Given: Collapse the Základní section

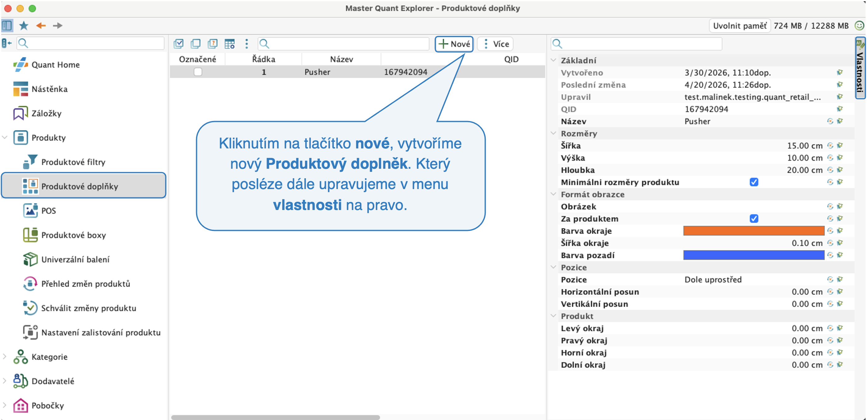Looking at the screenshot, I should 553,60.
